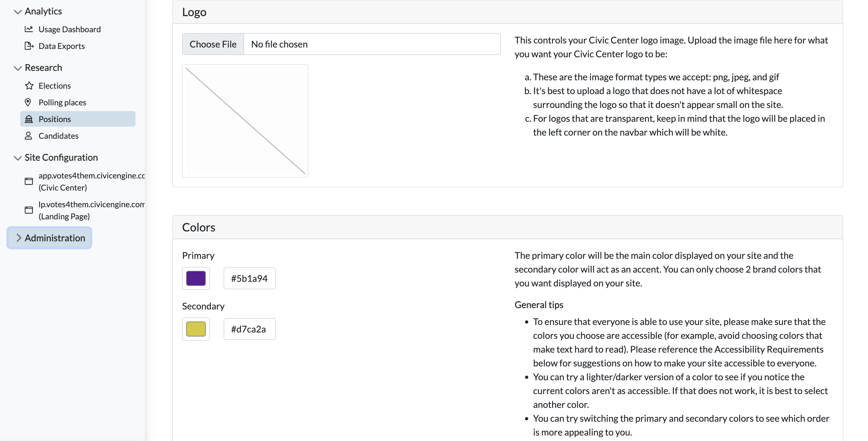The width and height of the screenshot is (868, 441).
Task: Click the Elections star icon
Action: (x=29, y=85)
